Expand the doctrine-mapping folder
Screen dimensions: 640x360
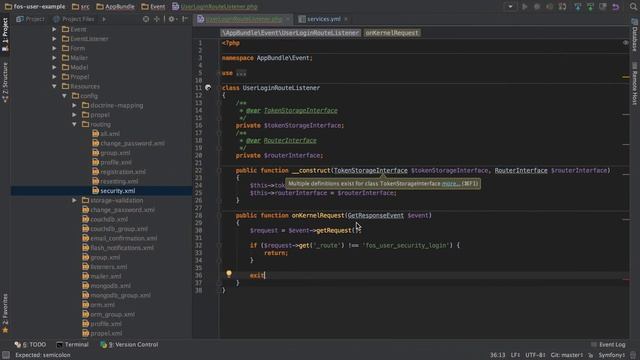(74, 105)
